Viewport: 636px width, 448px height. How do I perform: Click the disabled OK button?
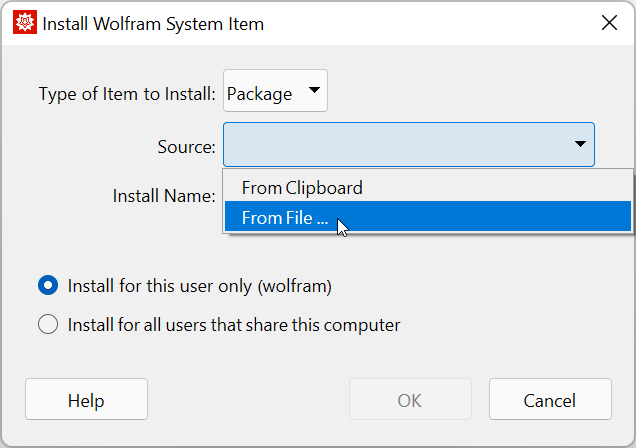[x=409, y=400]
